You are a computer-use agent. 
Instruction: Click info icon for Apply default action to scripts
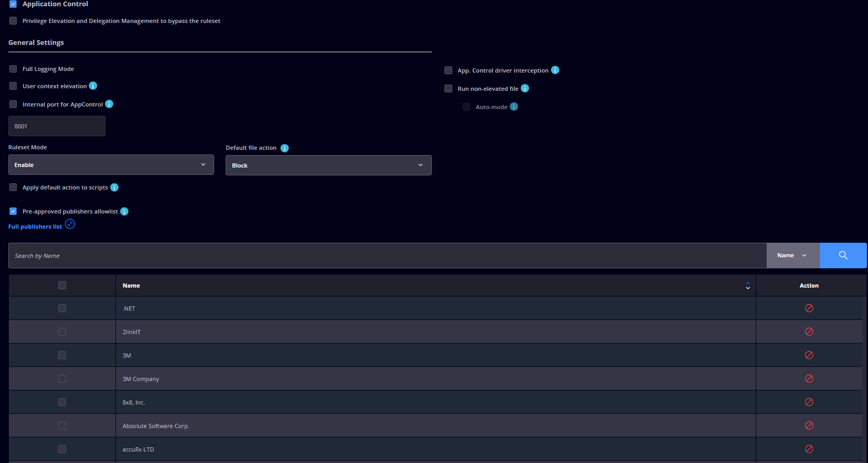tap(114, 187)
